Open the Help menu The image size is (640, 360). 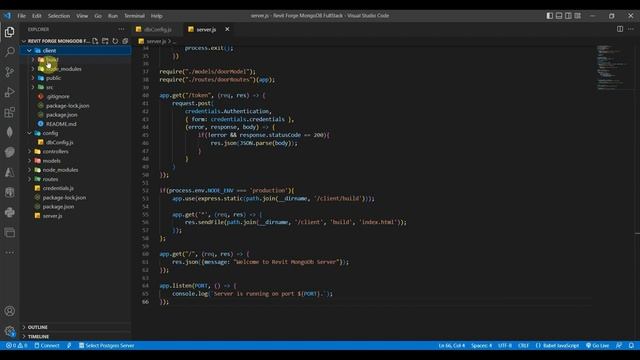(x=156, y=16)
